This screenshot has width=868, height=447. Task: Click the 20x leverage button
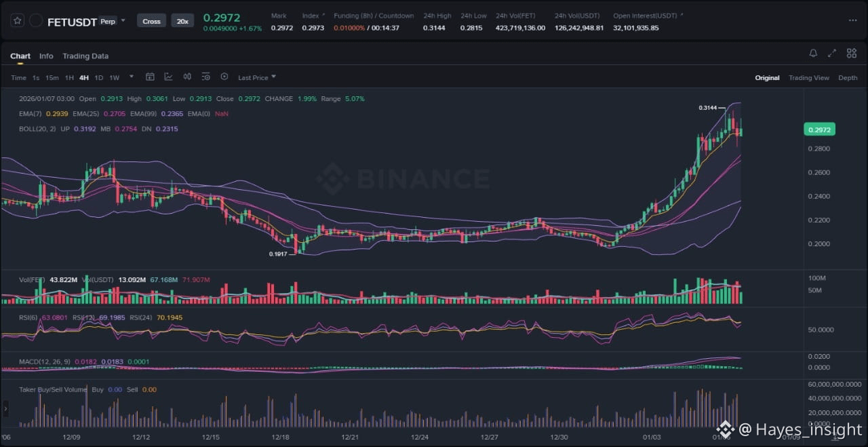182,21
